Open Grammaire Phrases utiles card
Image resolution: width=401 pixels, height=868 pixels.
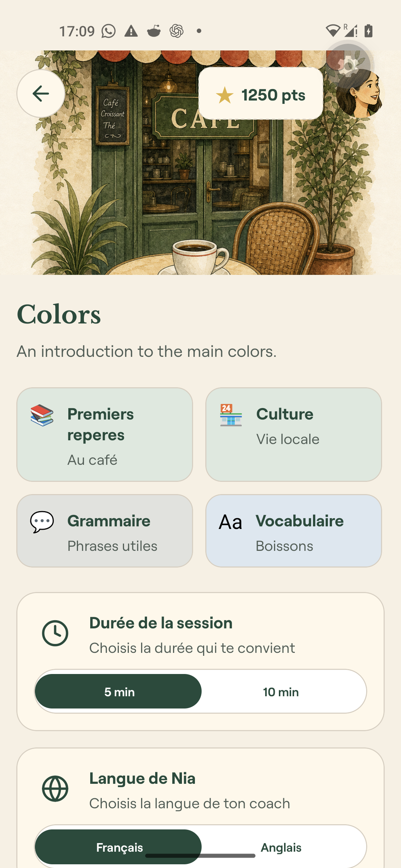click(105, 531)
